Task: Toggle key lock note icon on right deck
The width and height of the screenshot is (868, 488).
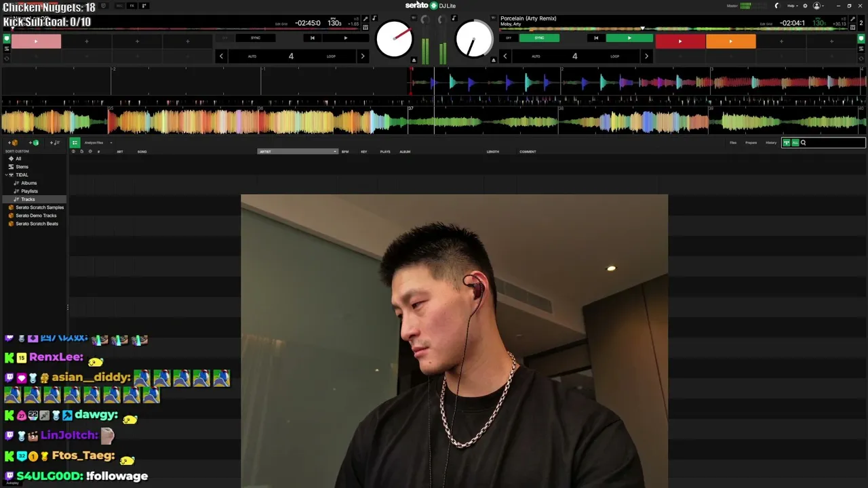Action: [x=454, y=19]
